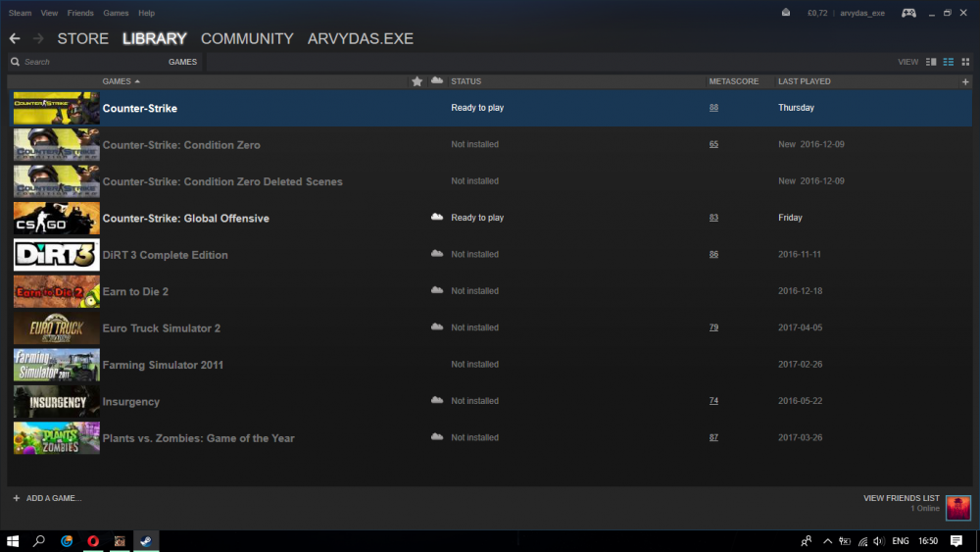Open the Friends menu
The width and height of the screenshot is (980, 552).
click(x=80, y=13)
